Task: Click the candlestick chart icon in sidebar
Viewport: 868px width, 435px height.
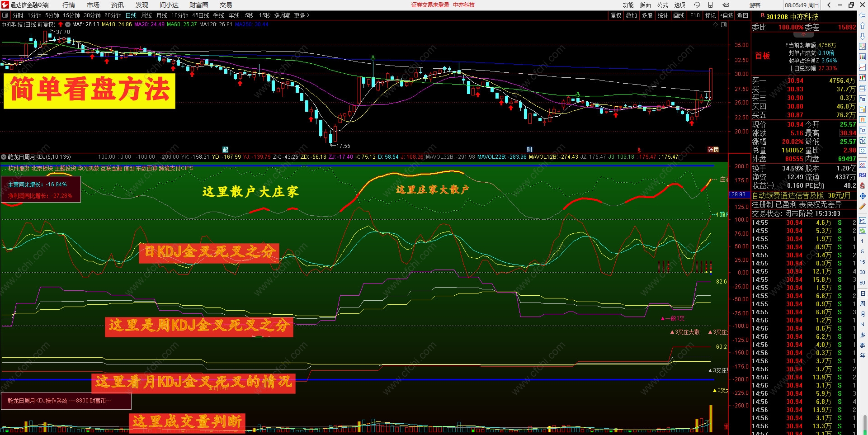Action: [x=863, y=78]
